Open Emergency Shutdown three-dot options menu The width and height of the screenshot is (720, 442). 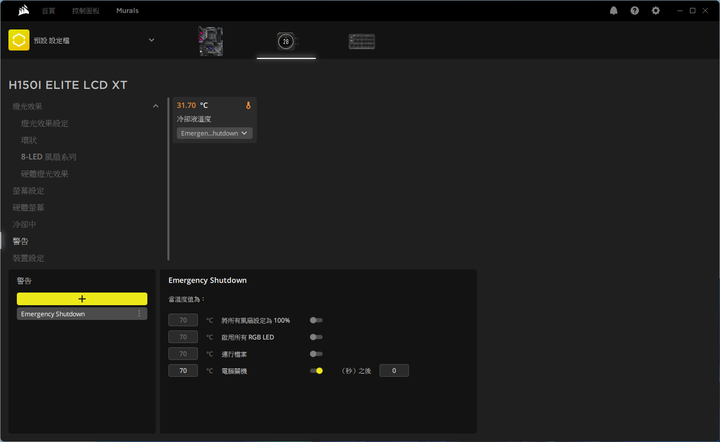coord(139,314)
